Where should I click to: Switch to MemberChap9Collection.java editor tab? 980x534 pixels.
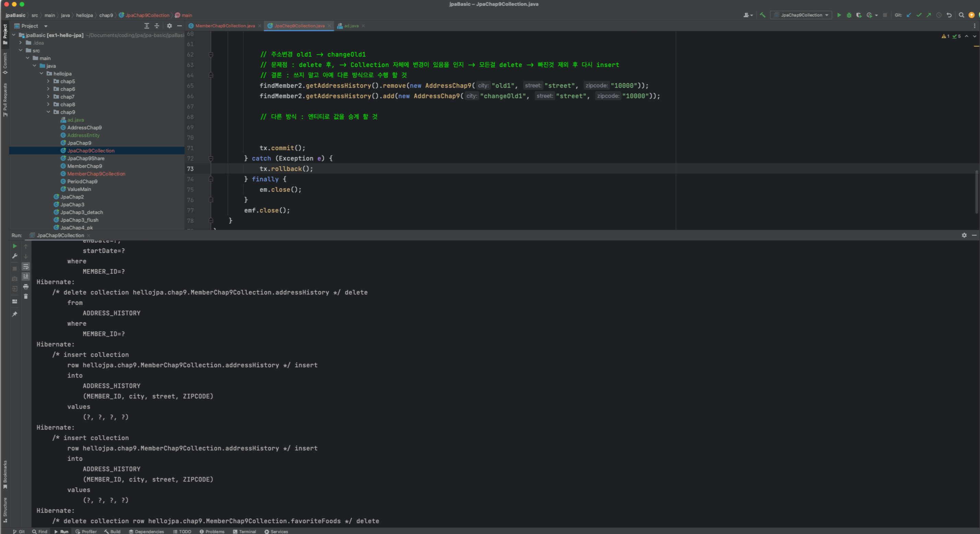(225, 26)
